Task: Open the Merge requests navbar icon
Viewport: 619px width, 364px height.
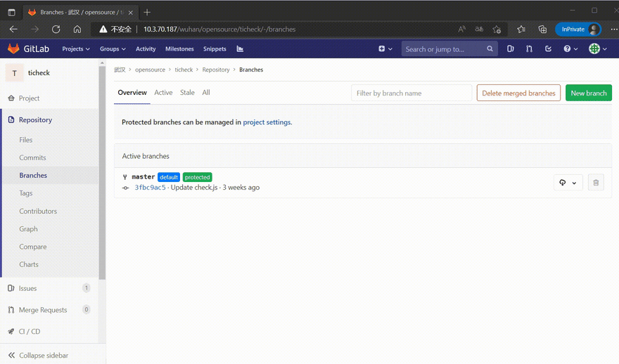Action: 529,49
